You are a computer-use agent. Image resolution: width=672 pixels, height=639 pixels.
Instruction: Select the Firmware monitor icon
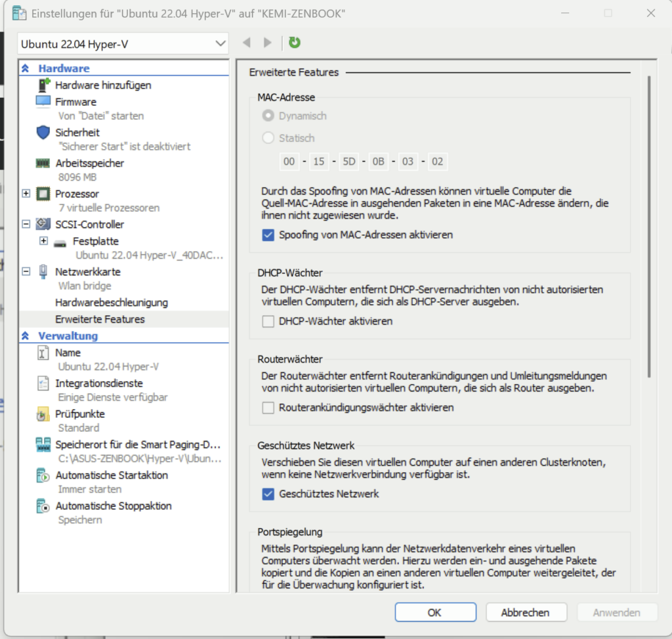tap(43, 102)
